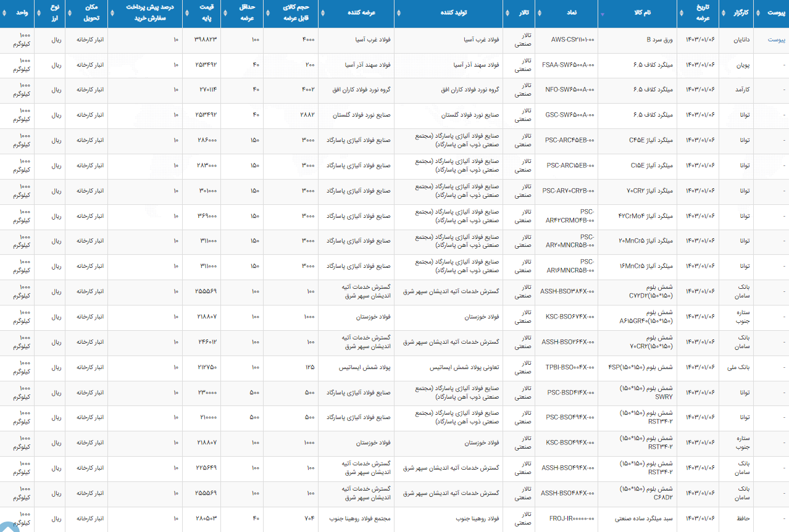Click the broker name بانک ملی

[738, 367]
